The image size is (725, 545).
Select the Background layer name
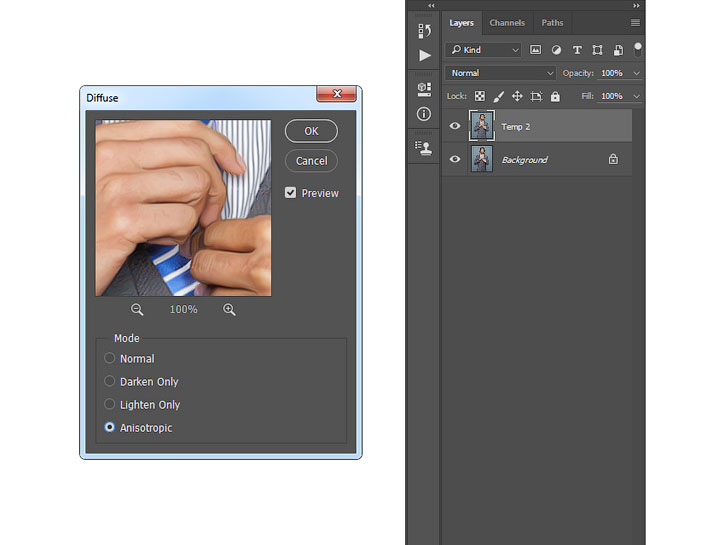pos(524,160)
